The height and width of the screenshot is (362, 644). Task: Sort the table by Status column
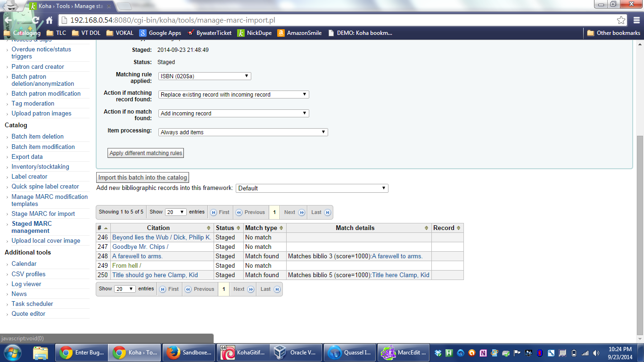pos(228,228)
